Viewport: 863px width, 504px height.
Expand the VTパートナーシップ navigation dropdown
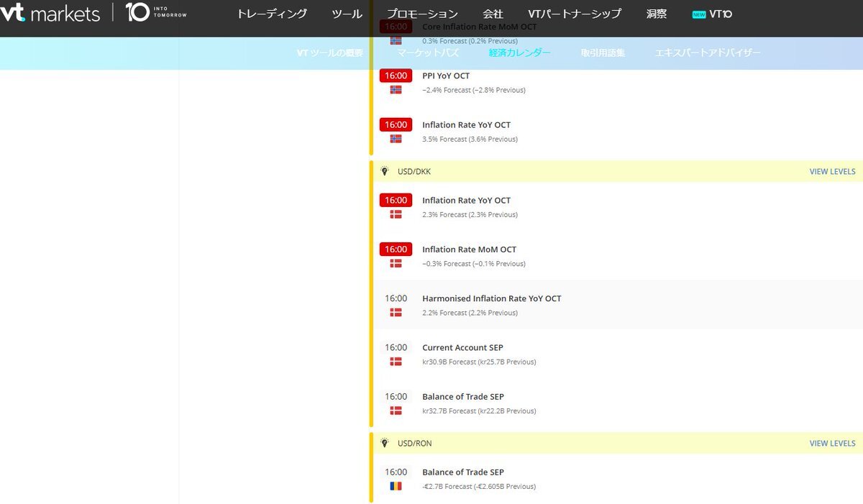coord(574,14)
